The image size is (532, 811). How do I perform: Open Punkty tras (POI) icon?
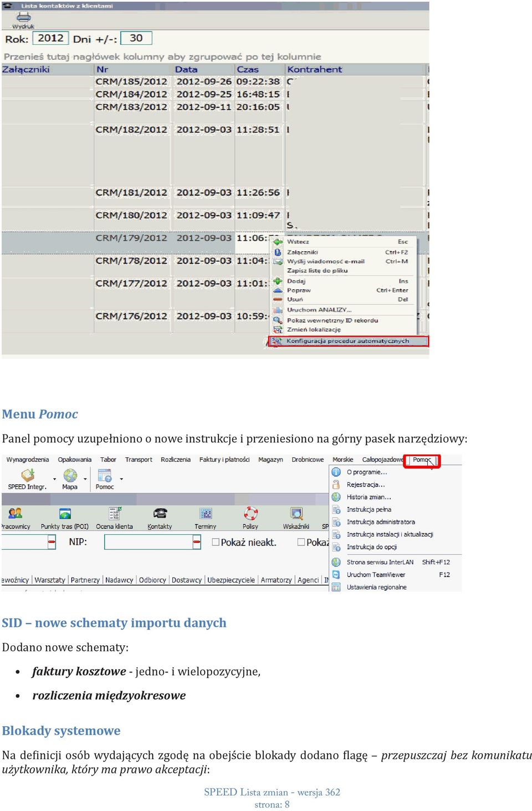(x=65, y=513)
